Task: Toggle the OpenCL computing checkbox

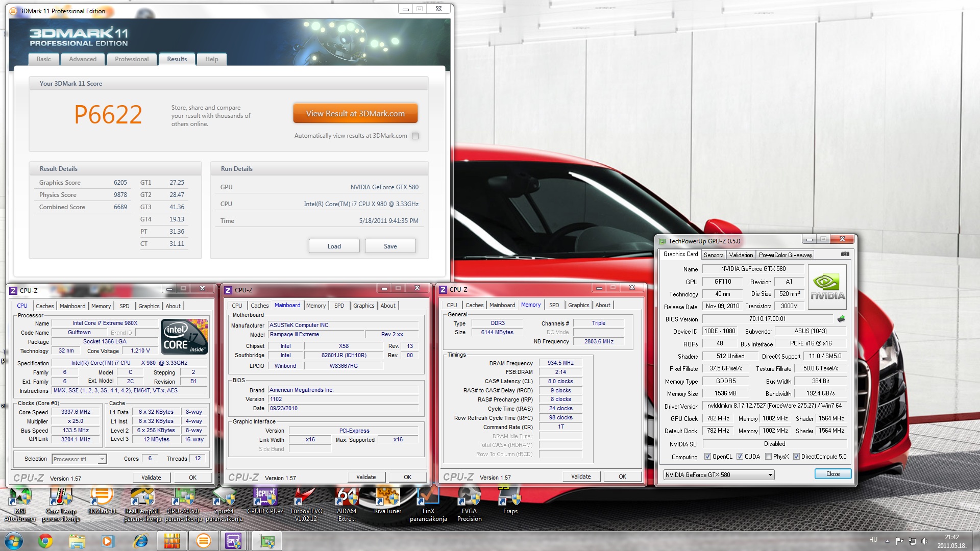Action: tap(707, 457)
